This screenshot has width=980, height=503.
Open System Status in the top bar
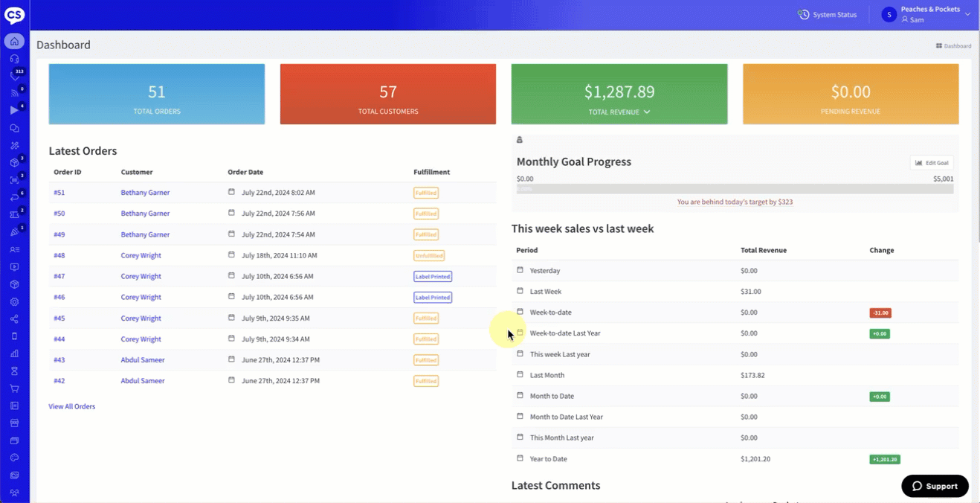[x=827, y=15]
